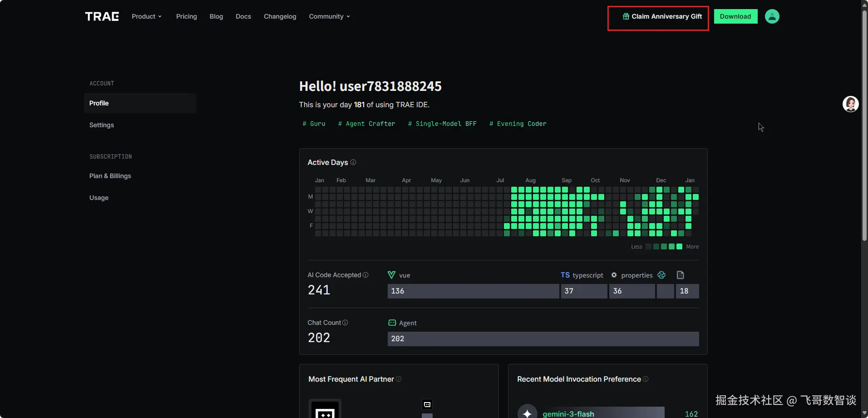Click the Gemini sparkle model icon
This screenshot has width=868, height=418.
click(x=527, y=413)
